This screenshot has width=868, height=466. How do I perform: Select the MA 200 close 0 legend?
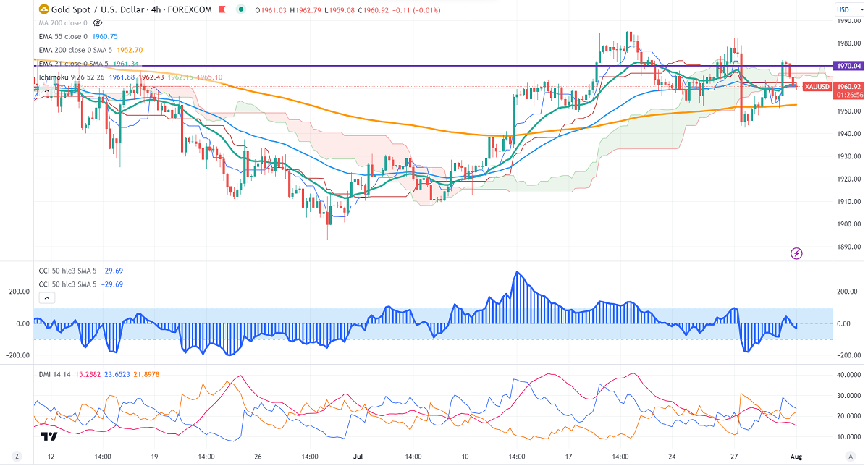(x=63, y=22)
